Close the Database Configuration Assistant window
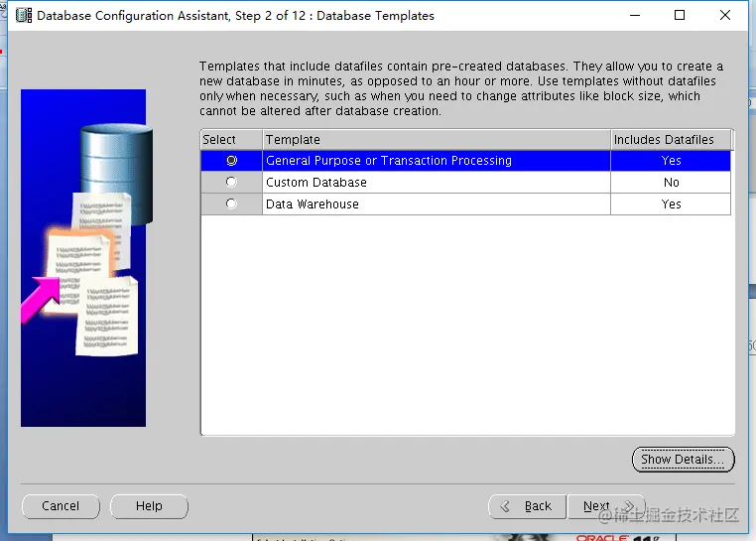The height and width of the screenshot is (541, 756). tap(724, 16)
